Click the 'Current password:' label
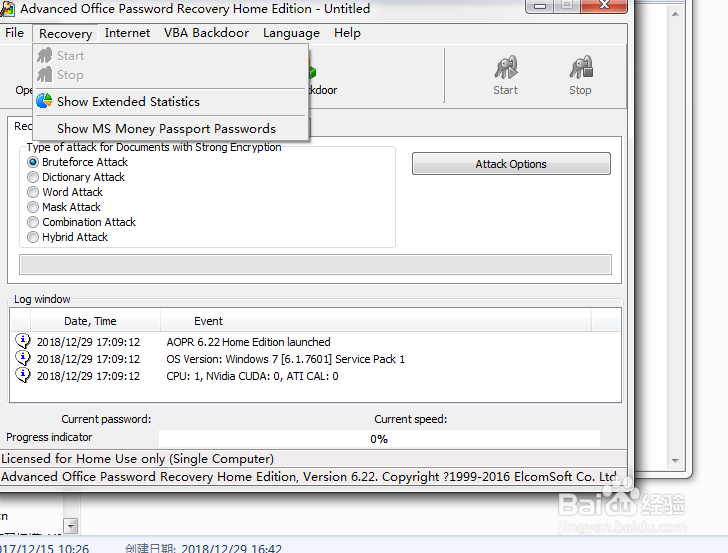The height and width of the screenshot is (553, 728). click(x=106, y=419)
